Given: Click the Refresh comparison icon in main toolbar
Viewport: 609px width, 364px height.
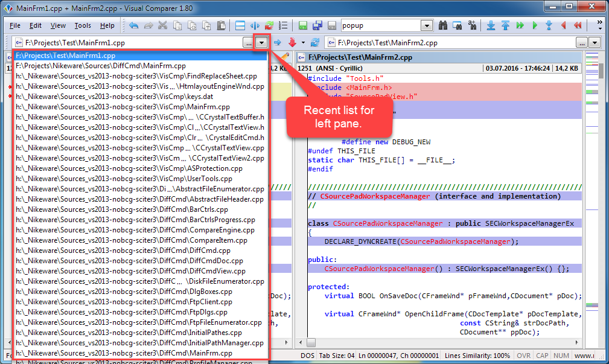Looking at the screenshot, I should pyautogui.click(x=269, y=26).
